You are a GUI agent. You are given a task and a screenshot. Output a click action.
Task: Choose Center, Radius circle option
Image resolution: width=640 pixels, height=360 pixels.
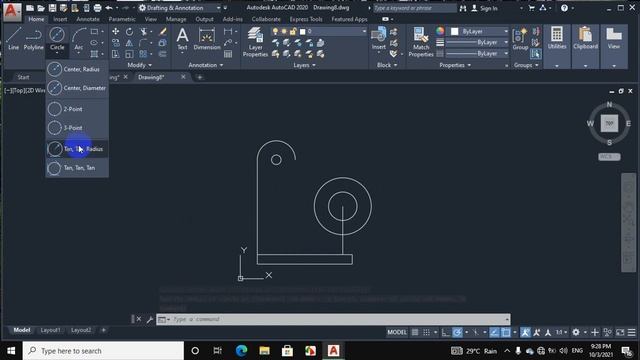tap(77, 69)
